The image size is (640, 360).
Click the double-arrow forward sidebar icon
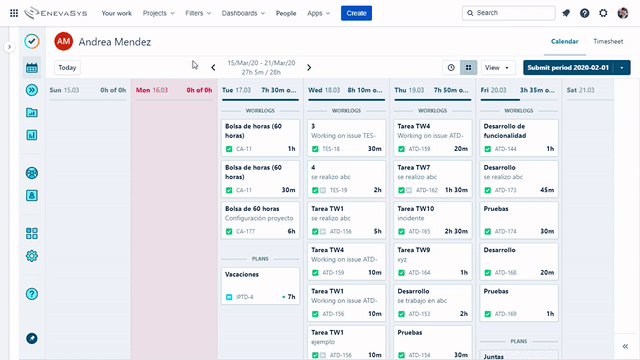32,90
